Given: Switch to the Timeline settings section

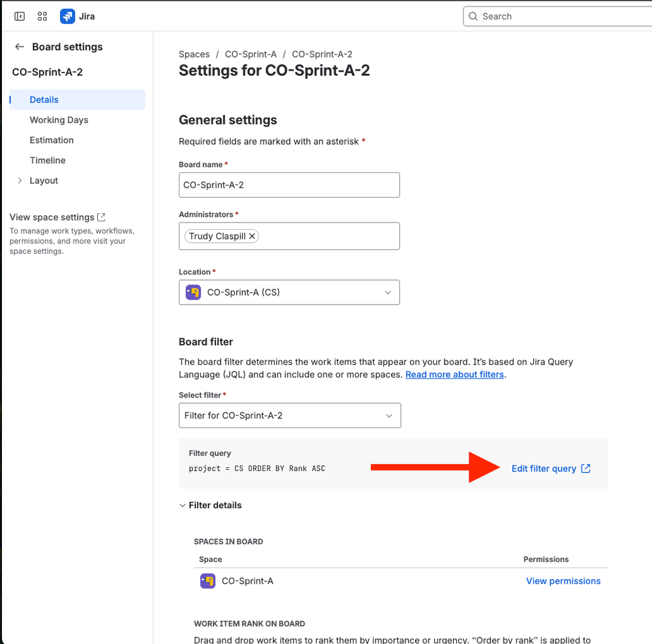Looking at the screenshot, I should [x=48, y=160].
